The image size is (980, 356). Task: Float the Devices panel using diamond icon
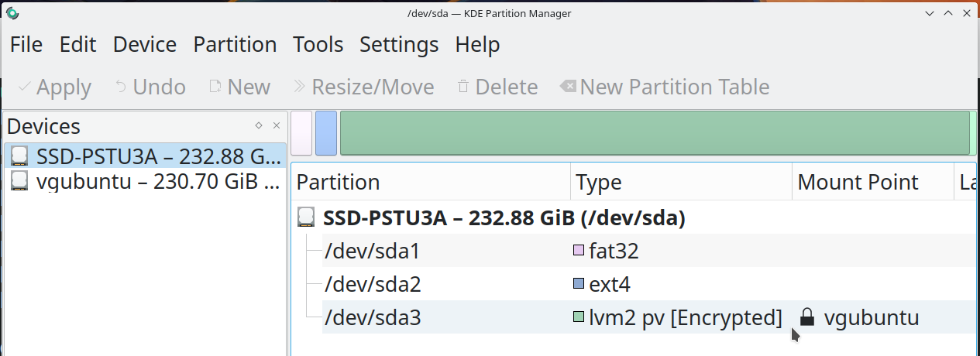(259, 125)
